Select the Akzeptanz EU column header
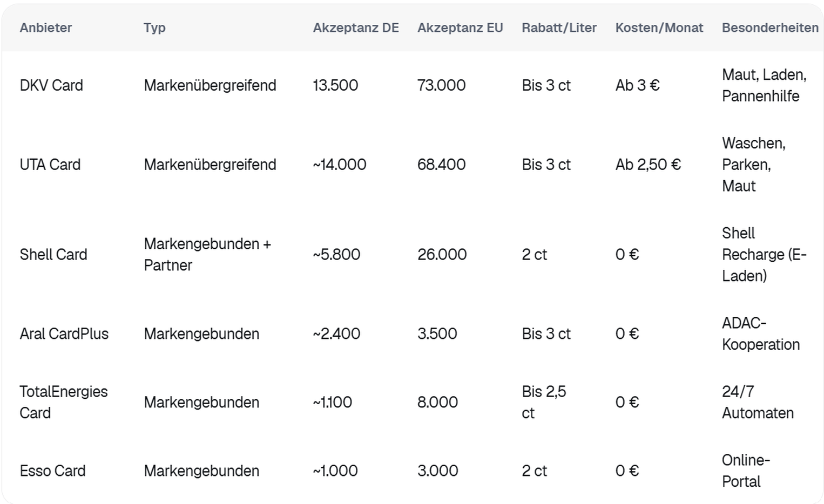Image resolution: width=824 pixels, height=504 pixels. tap(460, 28)
